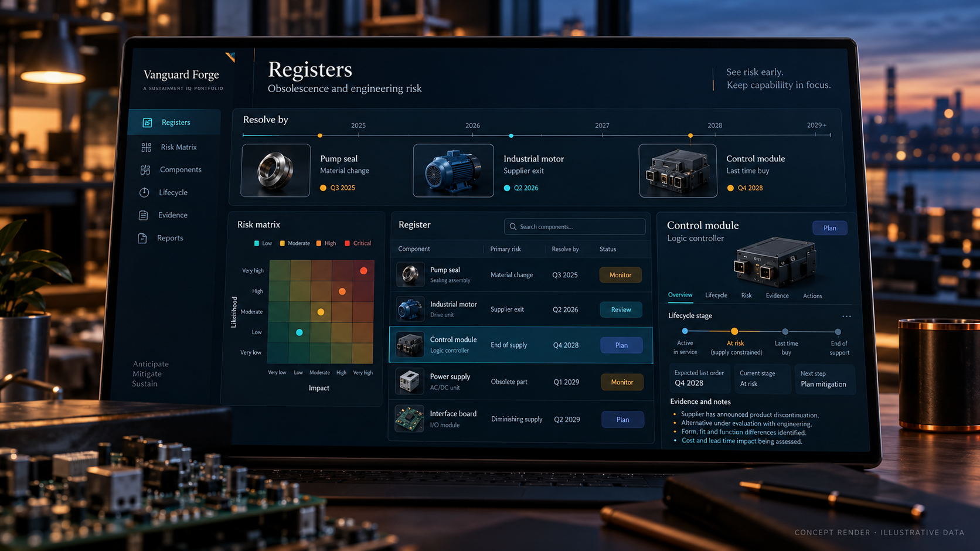This screenshot has width=980, height=551.
Task: Sort by the Resolve by column header
Action: 565,249
